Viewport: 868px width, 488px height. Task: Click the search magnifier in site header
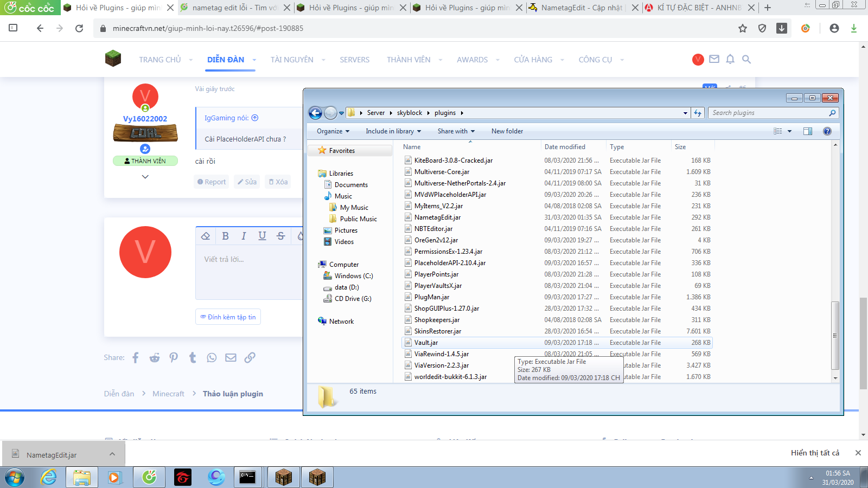tap(746, 59)
